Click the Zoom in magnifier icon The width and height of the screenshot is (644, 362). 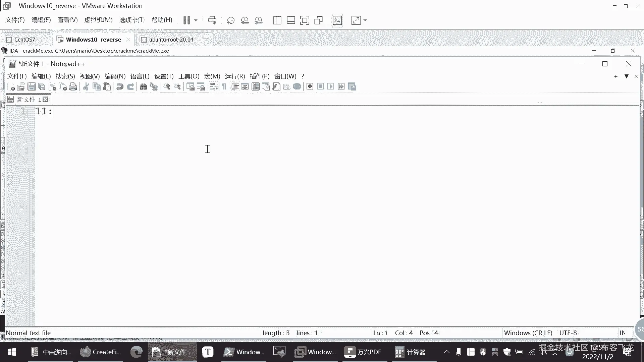click(x=167, y=87)
